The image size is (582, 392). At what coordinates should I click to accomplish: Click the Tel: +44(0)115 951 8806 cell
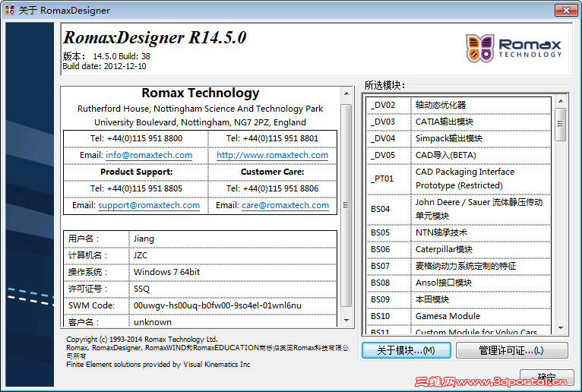click(273, 188)
